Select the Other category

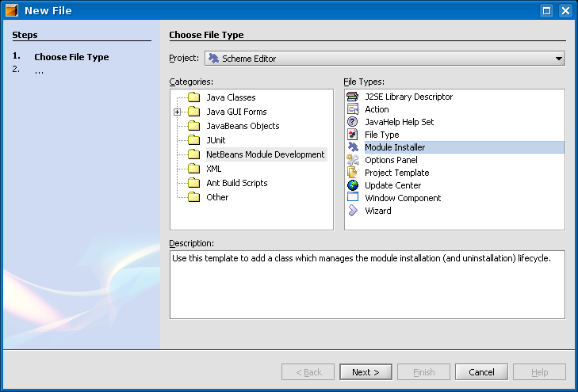tap(217, 197)
